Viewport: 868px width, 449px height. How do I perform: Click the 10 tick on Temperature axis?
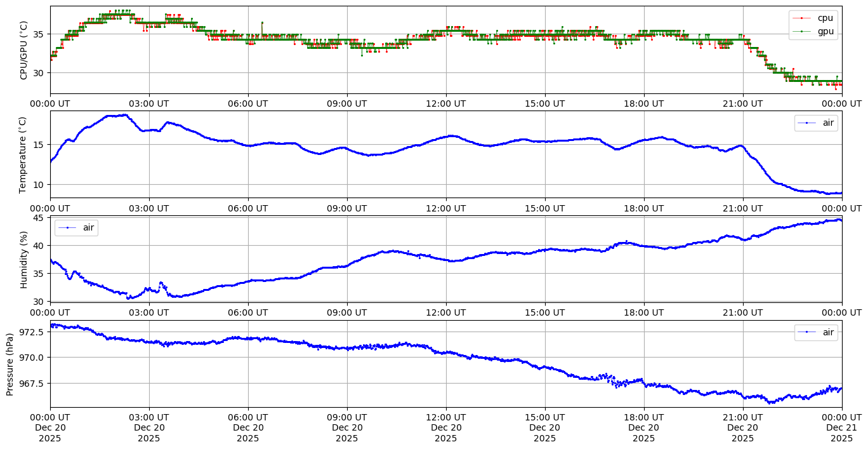click(39, 184)
